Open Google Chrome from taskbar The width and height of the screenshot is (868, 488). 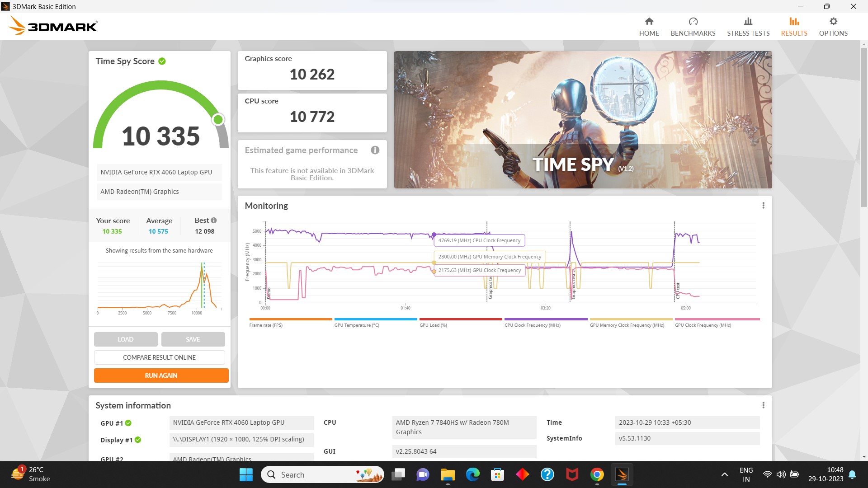(597, 474)
